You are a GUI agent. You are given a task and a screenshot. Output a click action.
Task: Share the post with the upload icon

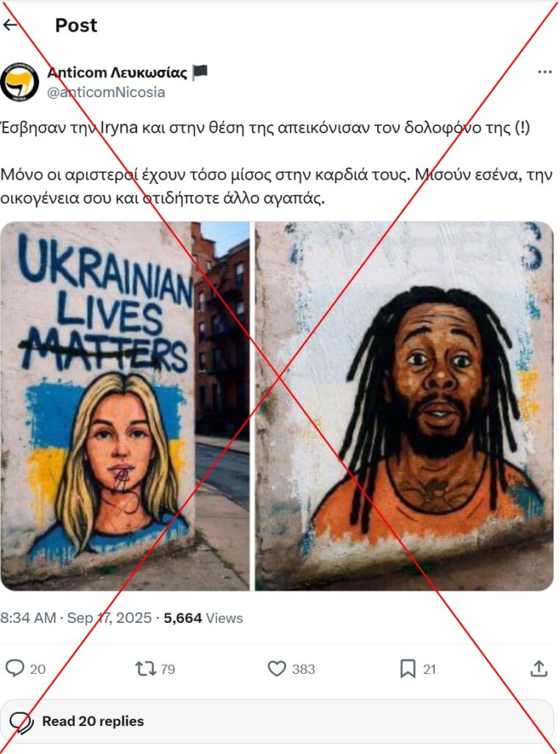[x=539, y=669]
